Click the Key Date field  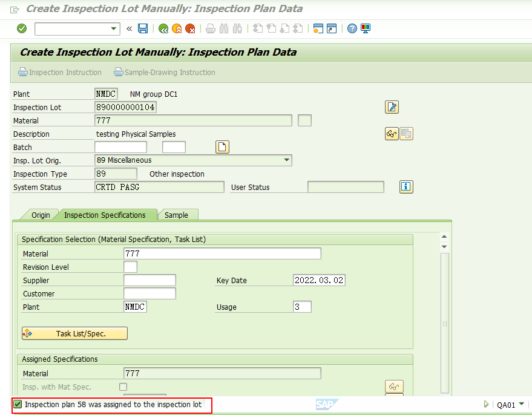319,280
